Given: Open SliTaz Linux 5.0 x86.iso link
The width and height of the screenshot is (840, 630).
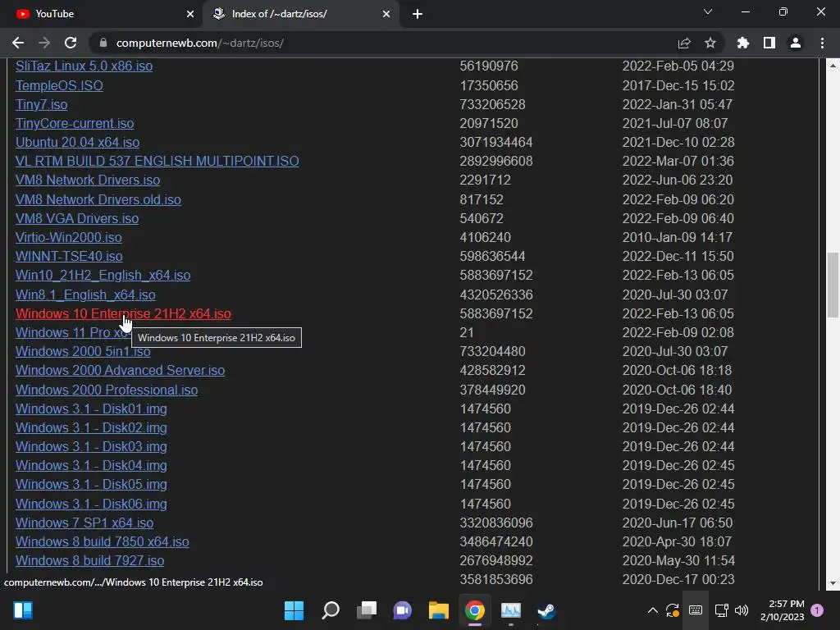Looking at the screenshot, I should point(84,66).
